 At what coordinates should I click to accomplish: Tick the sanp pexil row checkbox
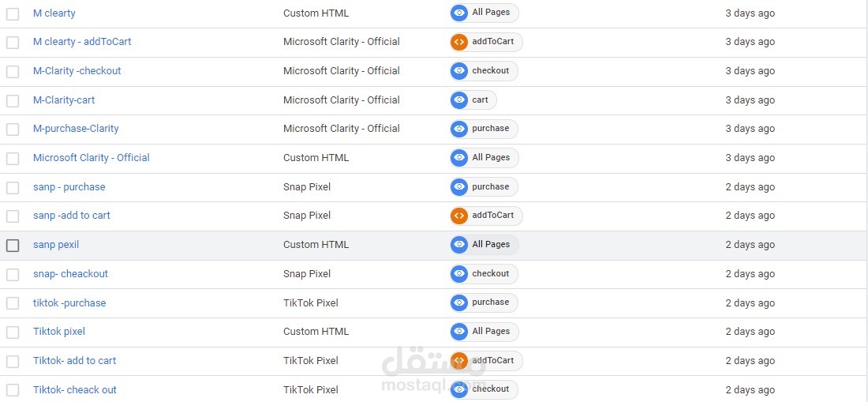(13, 246)
